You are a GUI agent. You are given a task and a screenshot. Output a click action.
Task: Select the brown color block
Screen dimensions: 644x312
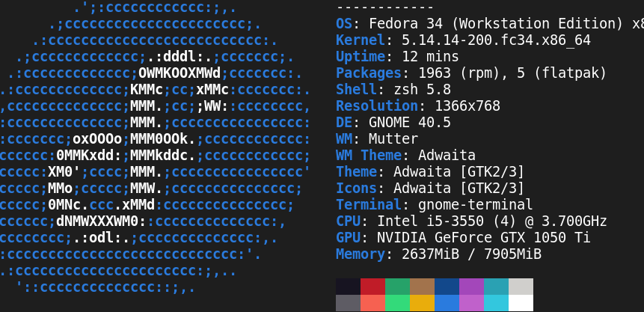click(x=422, y=287)
